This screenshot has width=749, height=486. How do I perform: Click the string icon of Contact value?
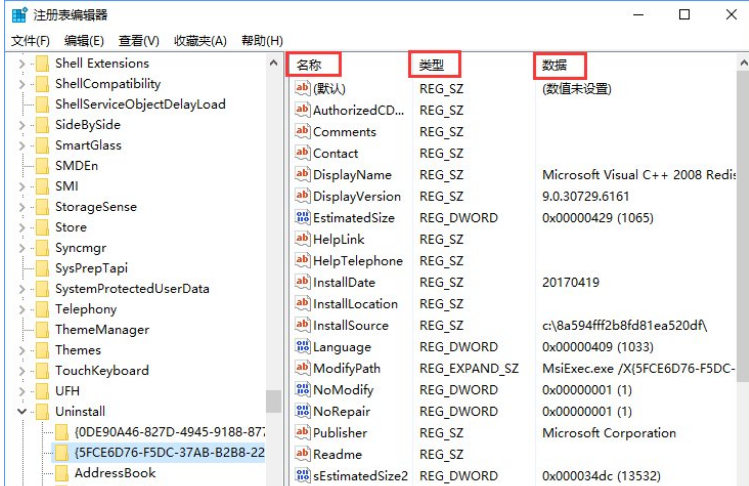pos(302,152)
